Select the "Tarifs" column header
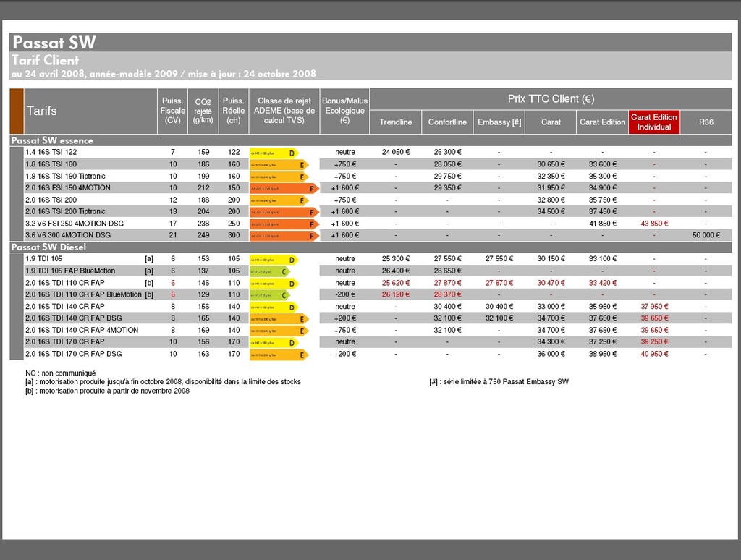 coord(41,111)
